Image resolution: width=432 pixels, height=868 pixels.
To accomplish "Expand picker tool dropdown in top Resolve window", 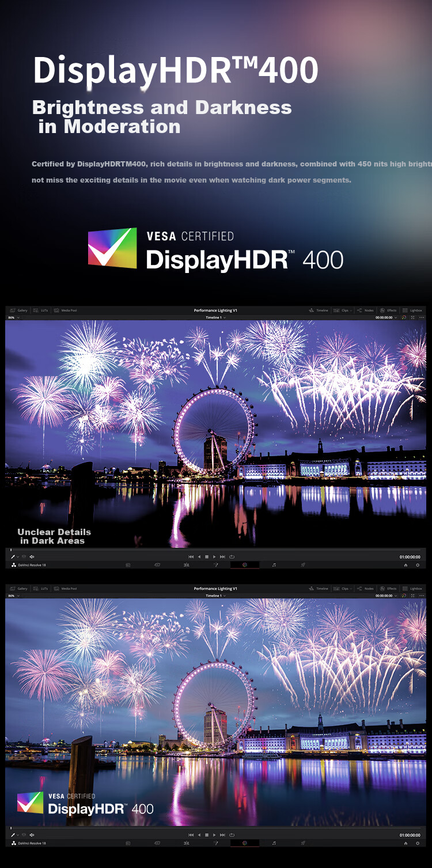I will pos(18,557).
